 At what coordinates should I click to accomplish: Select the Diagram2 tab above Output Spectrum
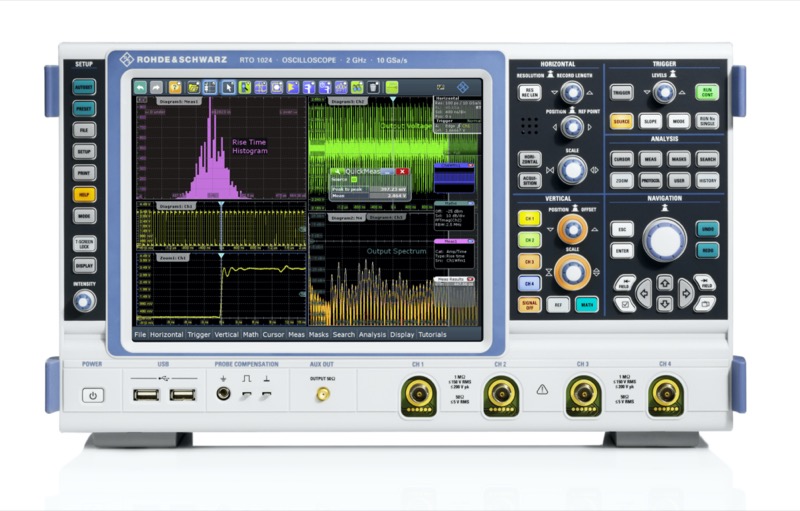[345, 216]
